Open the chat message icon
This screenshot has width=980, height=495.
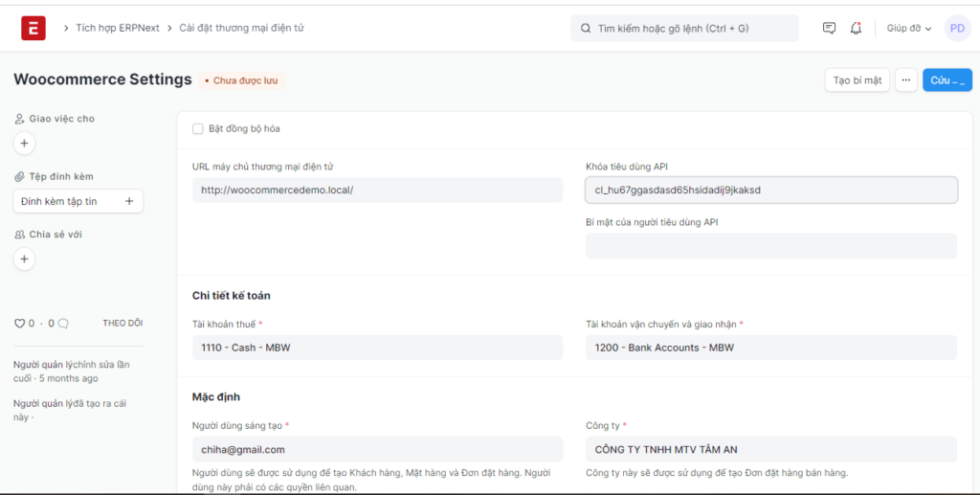pyautogui.click(x=829, y=29)
